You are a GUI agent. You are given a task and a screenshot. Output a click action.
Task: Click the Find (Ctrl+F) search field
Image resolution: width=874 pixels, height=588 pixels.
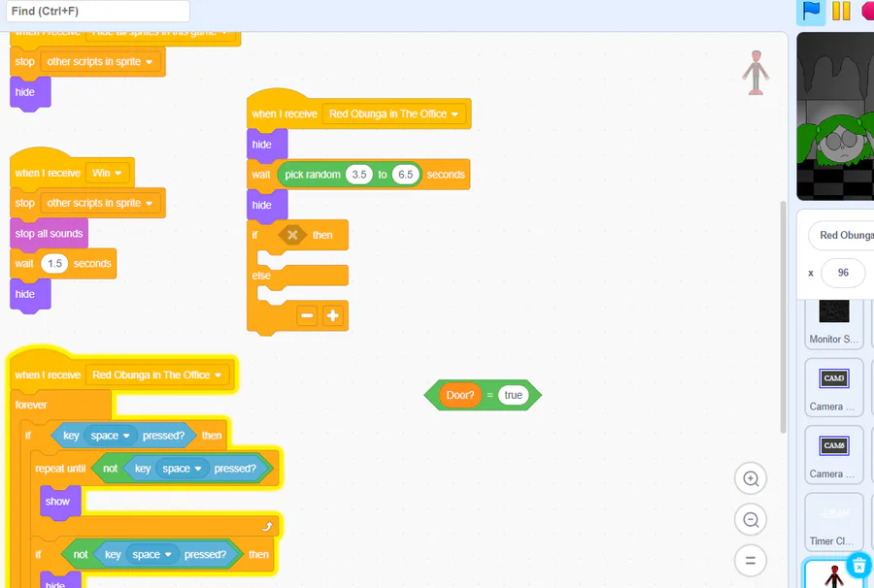coord(98,11)
